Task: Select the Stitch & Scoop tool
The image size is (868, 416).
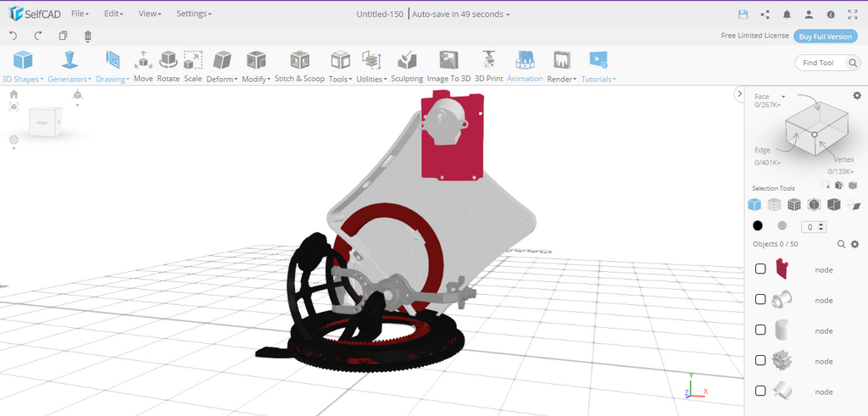Action: [299, 67]
